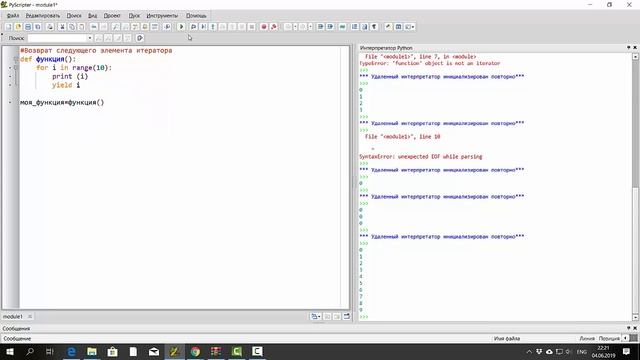Viewport: 640px width, 360px height.
Task: Click the layout toolbar icon
Action: click(398, 27)
